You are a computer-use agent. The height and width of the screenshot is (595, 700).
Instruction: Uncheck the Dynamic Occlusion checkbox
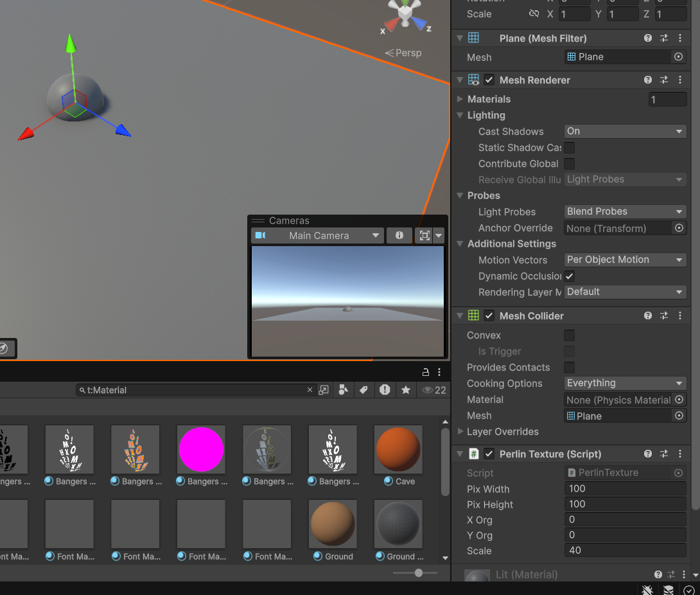click(x=569, y=276)
